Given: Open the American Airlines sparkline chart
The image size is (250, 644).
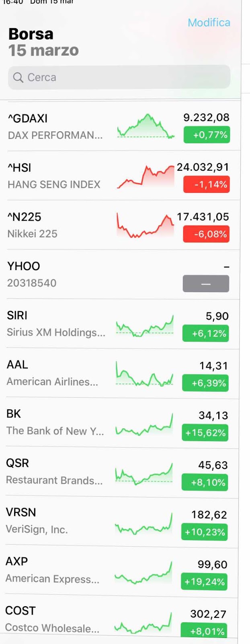Looking at the screenshot, I should pyautogui.click(x=144, y=374).
